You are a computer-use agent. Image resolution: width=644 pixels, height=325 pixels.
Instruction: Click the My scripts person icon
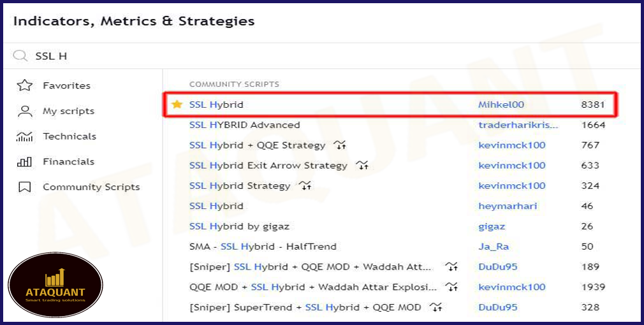pos(24,111)
